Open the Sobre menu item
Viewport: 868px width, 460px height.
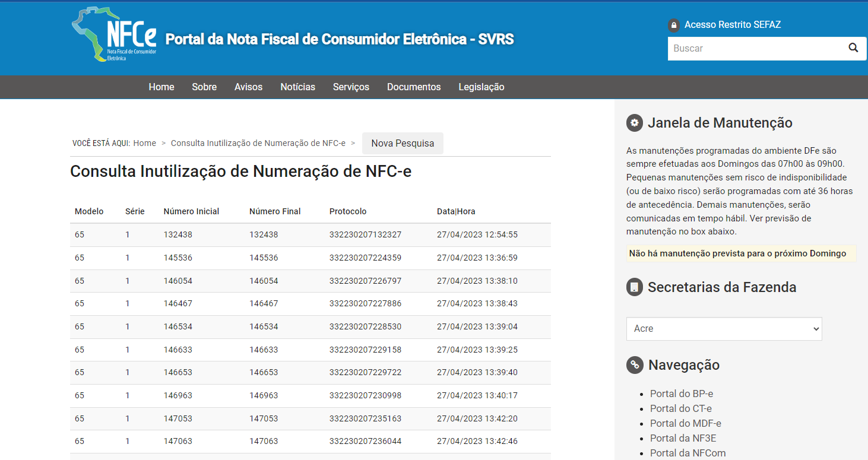204,87
